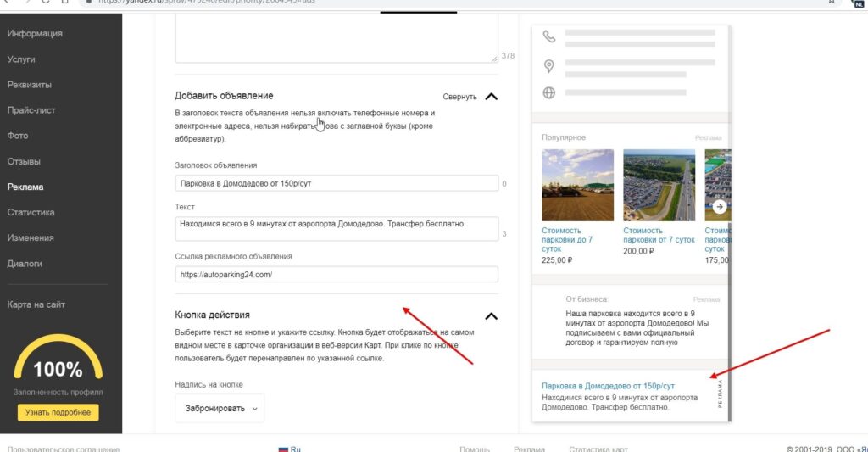Viewport: 868px width, 452px height.
Task: Collapse the Кнопка действия section chevron
Action: point(491,316)
